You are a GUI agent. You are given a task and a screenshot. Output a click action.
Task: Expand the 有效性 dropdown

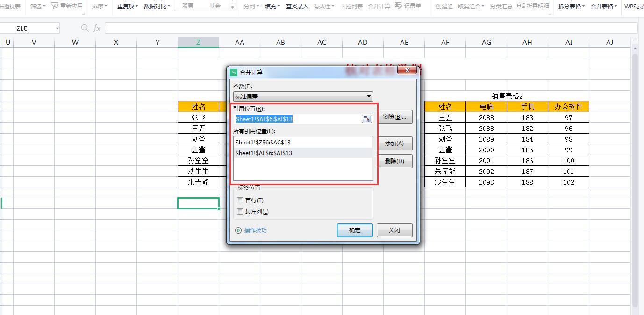coord(324,6)
